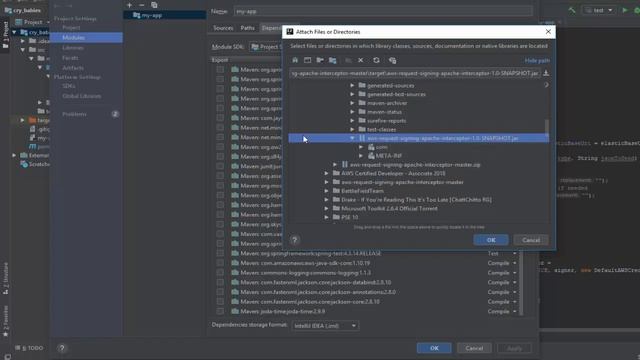Toggle export checkbox for aws-java-sdk-core
This screenshot has height=360, width=640.
point(220,263)
